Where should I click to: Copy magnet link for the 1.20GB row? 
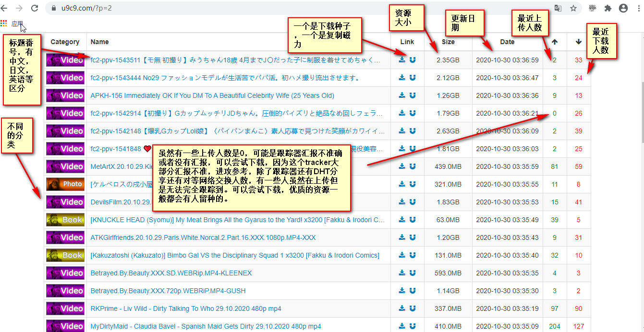[x=413, y=237]
